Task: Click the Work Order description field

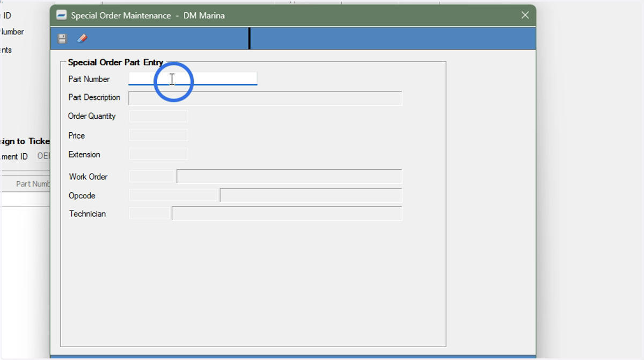Action: click(x=289, y=176)
